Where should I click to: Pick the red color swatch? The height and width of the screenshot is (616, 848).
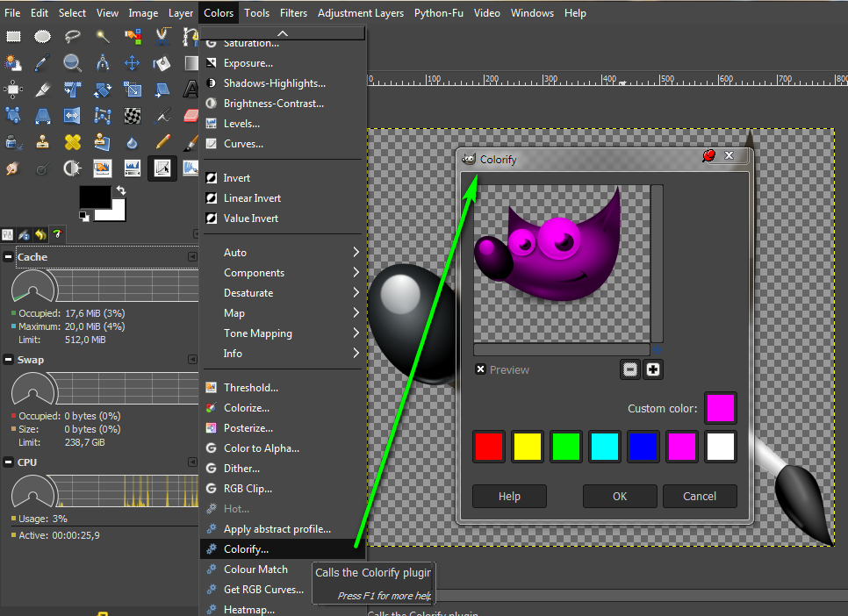tap(489, 447)
